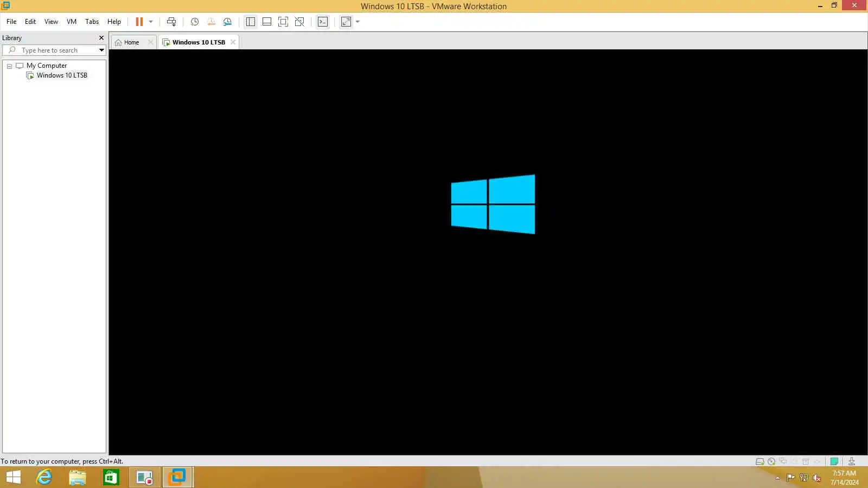Click the CD/DVD drive status icon

pyautogui.click(x=771, y=462)
